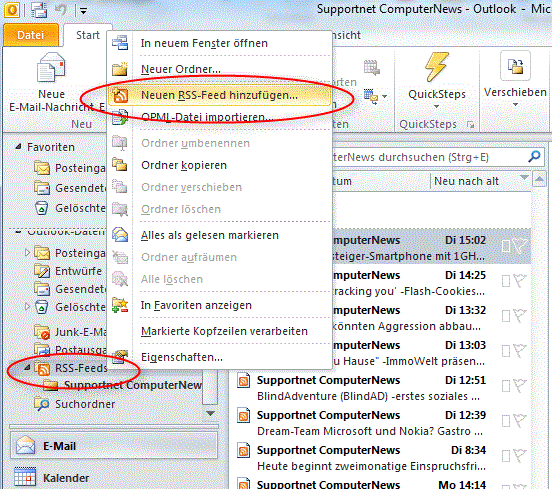Click the mark-all-read envelope icon in menu
This screenshot has width=552, height=489.
point(120,234)
